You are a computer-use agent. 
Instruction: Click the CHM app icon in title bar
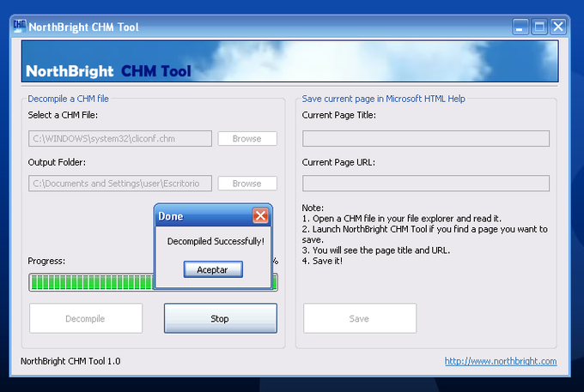coord(20,26)
